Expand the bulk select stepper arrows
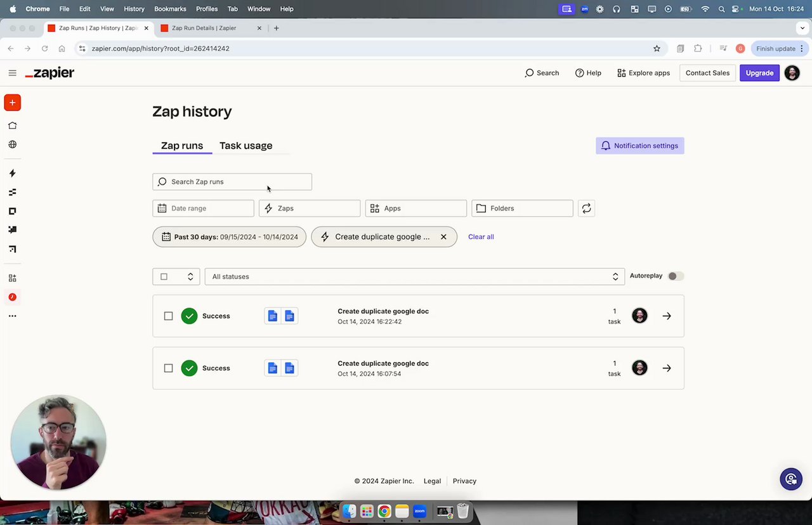This screenshot has height=525, width=812. pyautogui.click(x=190, y=276)
